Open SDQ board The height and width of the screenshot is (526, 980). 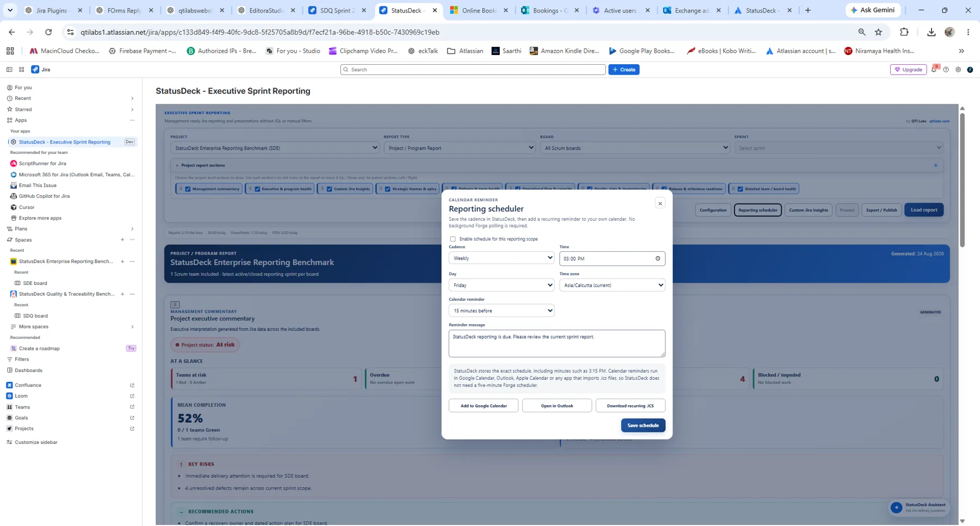(35, 316)
